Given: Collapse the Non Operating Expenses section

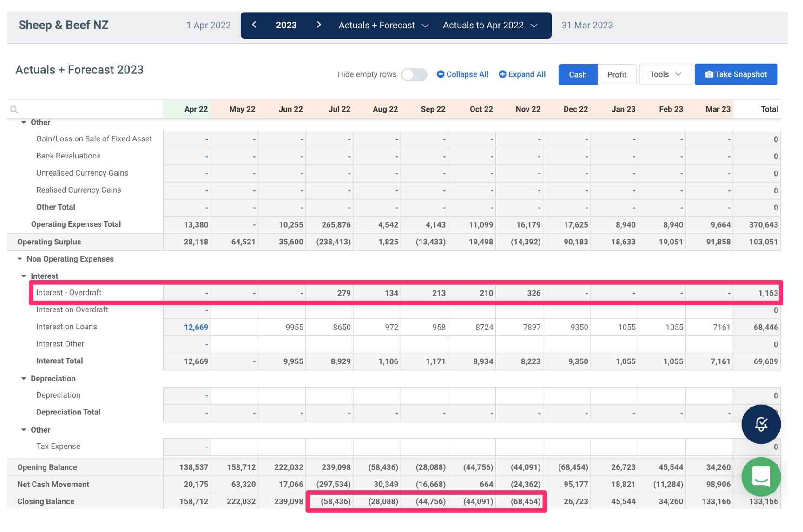Looking at the screenshot, I should coord(20,259).
